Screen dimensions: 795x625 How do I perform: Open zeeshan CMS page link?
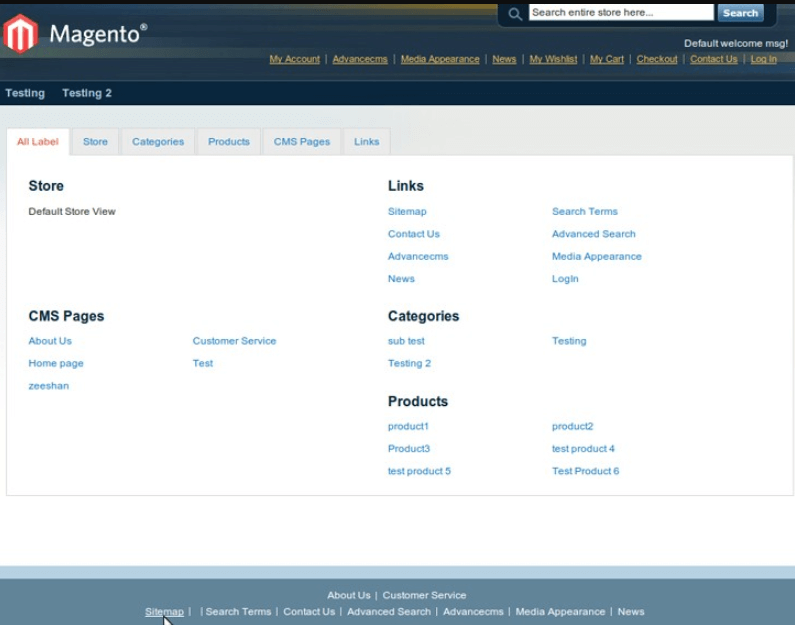pyautogui.click(x=49, y=386)
